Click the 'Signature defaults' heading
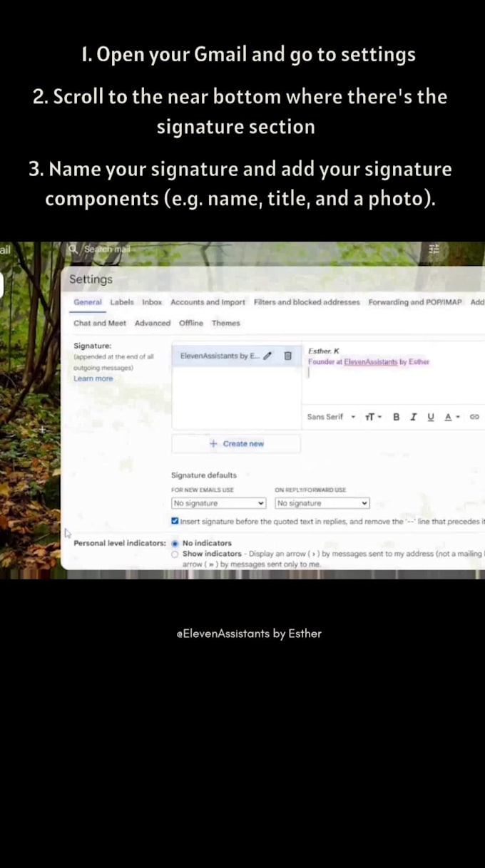 (x=204, y=475)
